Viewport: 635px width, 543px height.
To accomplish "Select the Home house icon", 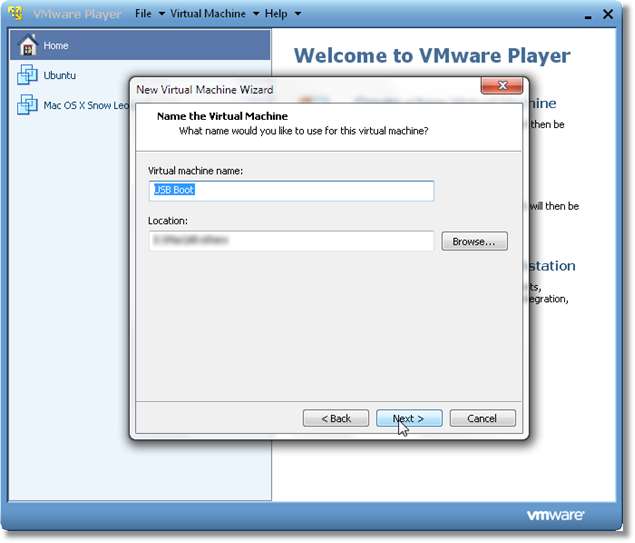I will 28,45.
